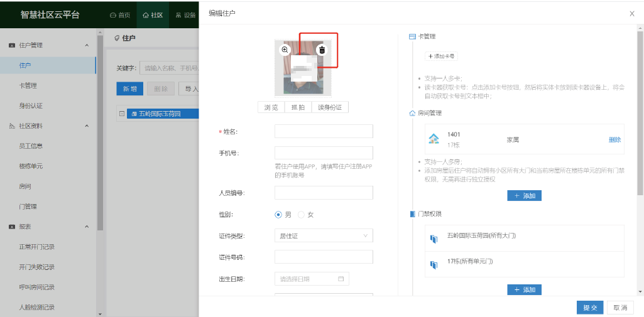
Task: Collapse the 社区资料 sidebar section
Action: tap(87, 126)
